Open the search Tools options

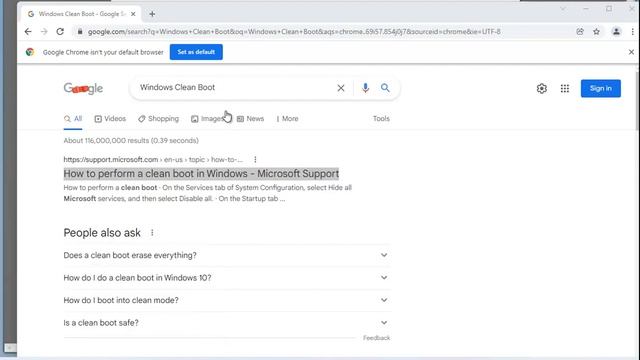tap(381, 119)
